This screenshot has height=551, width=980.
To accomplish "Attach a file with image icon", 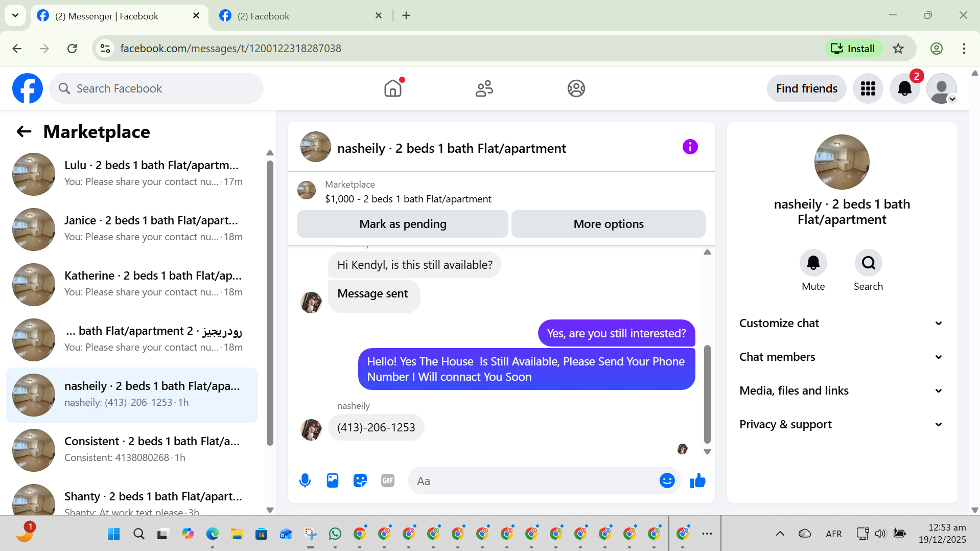I will click(333, 480).
